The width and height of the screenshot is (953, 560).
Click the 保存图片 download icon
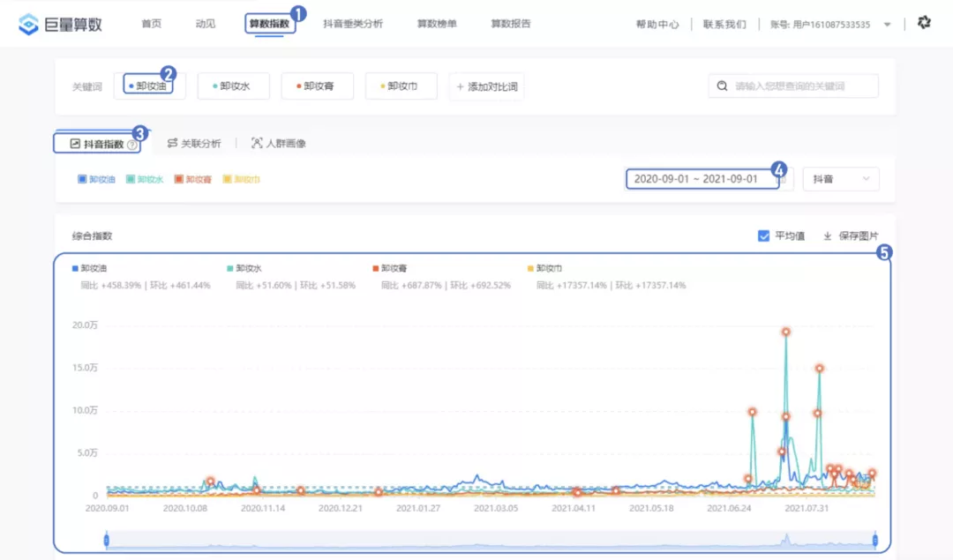click(828, 235)
